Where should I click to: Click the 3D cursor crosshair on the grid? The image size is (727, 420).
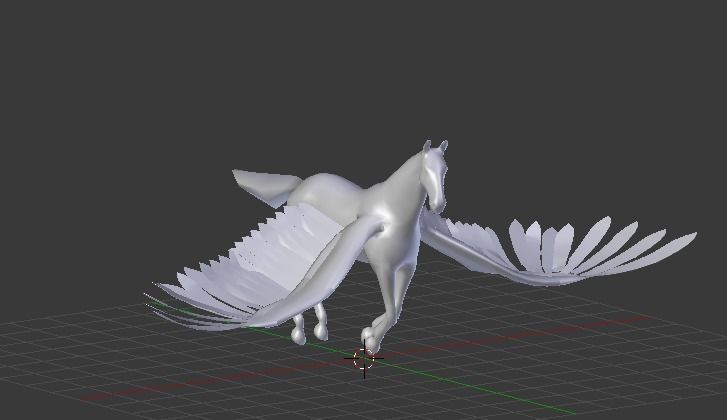point(364,359)
